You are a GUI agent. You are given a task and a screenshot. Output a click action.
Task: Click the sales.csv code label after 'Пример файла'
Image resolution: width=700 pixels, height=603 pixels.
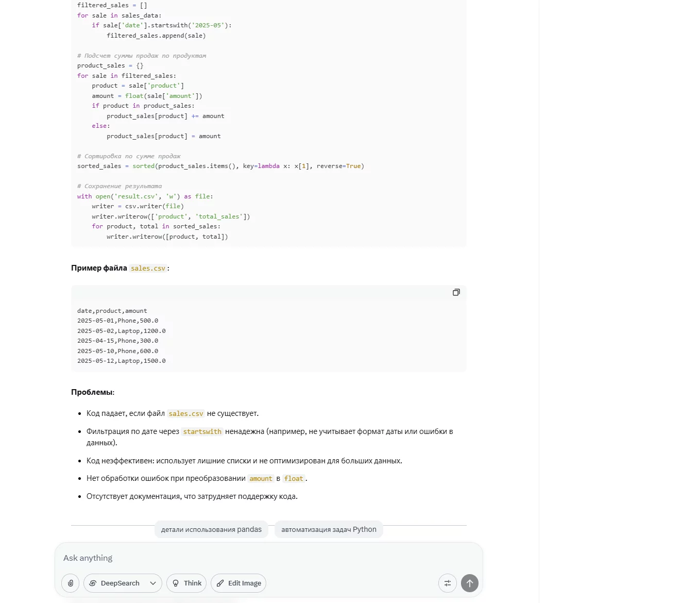(x=148, y=269)
